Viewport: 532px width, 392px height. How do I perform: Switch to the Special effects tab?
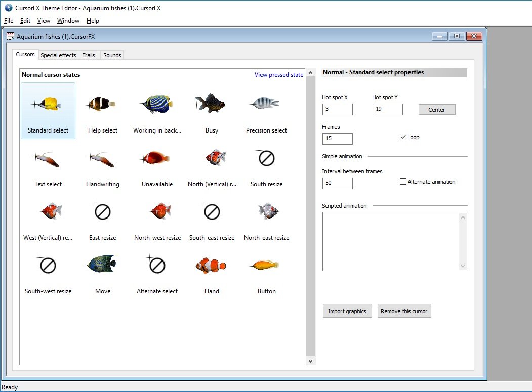(x=58, y=55)
